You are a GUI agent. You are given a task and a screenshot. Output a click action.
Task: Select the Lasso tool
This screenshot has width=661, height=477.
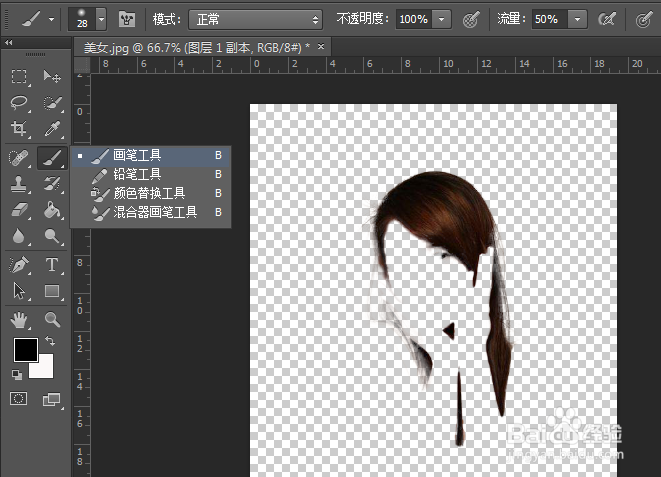click(19, 103)
